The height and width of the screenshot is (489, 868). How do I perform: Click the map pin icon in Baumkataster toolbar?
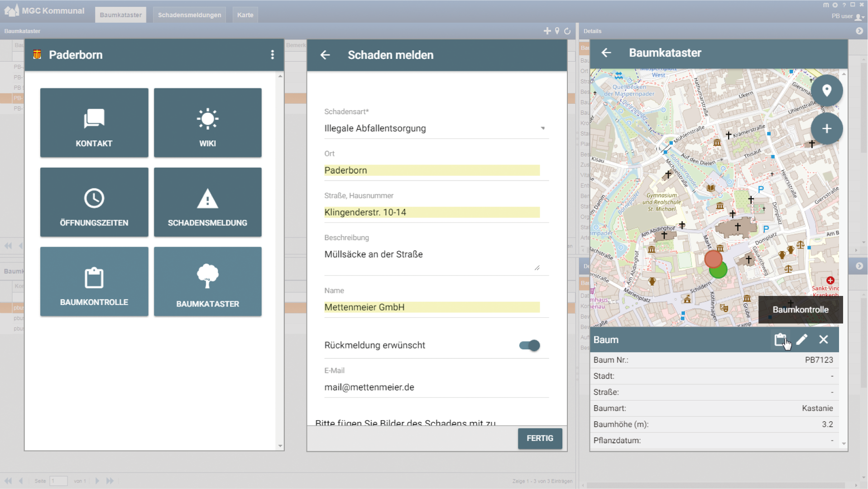(x=557, y=31)
